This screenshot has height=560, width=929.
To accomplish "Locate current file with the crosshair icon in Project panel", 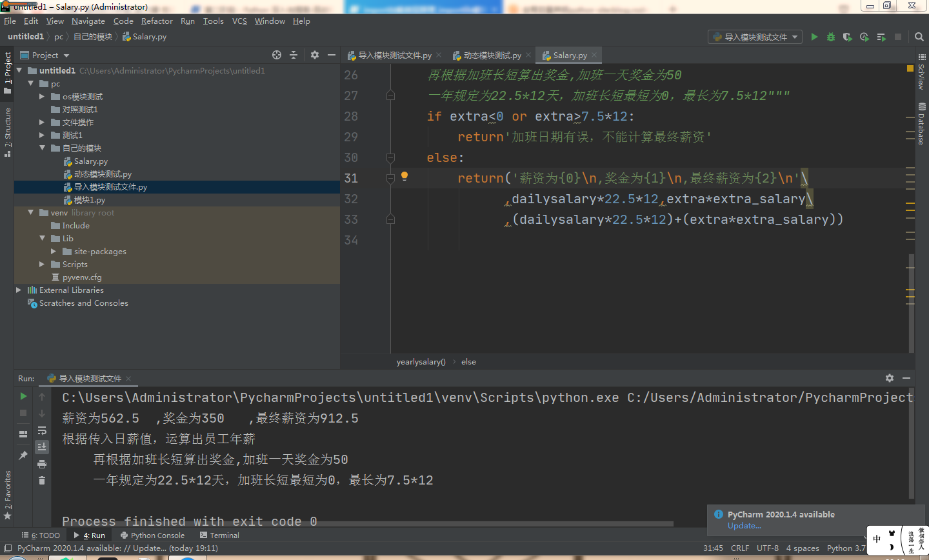I will [x=277, y=55].
